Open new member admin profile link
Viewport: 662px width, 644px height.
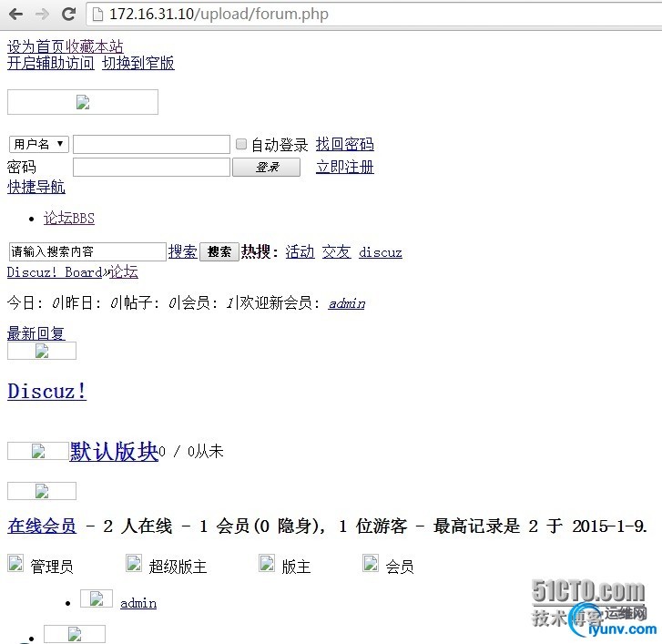pos(347,303)
